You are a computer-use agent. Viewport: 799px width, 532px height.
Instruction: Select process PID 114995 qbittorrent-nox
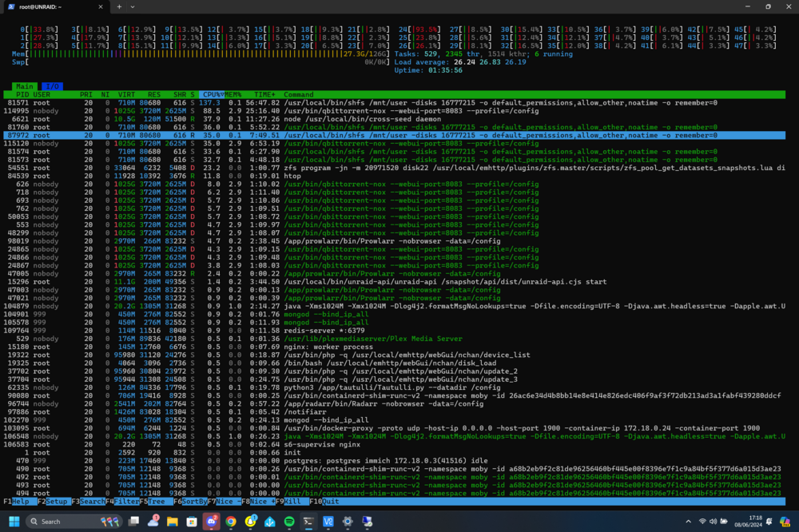394,110
